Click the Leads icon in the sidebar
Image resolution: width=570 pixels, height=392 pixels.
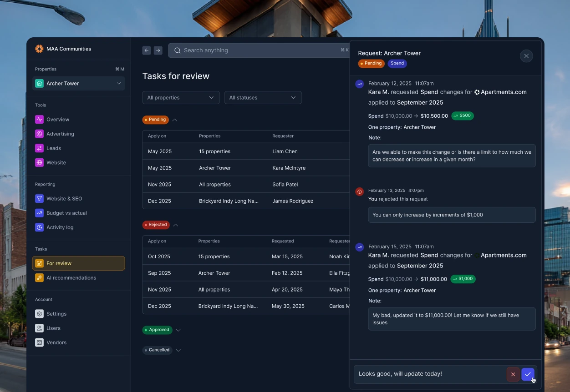pos(39,148)
